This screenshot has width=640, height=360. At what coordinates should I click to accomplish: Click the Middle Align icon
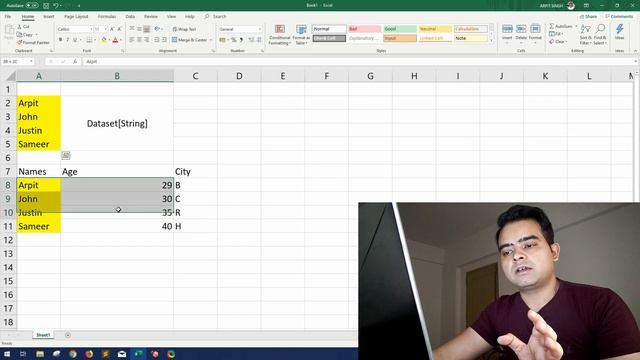coord(139,29)
